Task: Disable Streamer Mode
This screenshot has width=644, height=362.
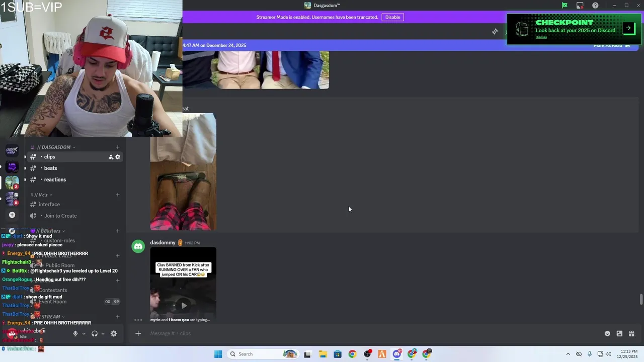Action: point(392,17)
